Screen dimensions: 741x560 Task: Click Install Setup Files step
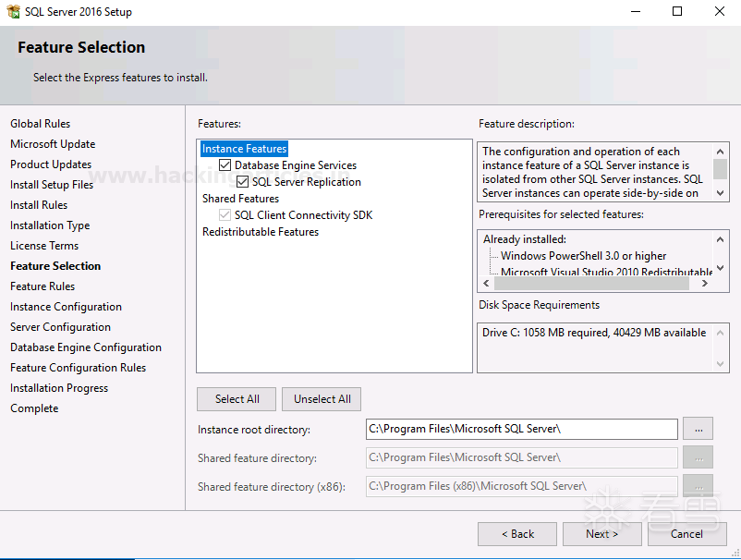click(52, 185)
